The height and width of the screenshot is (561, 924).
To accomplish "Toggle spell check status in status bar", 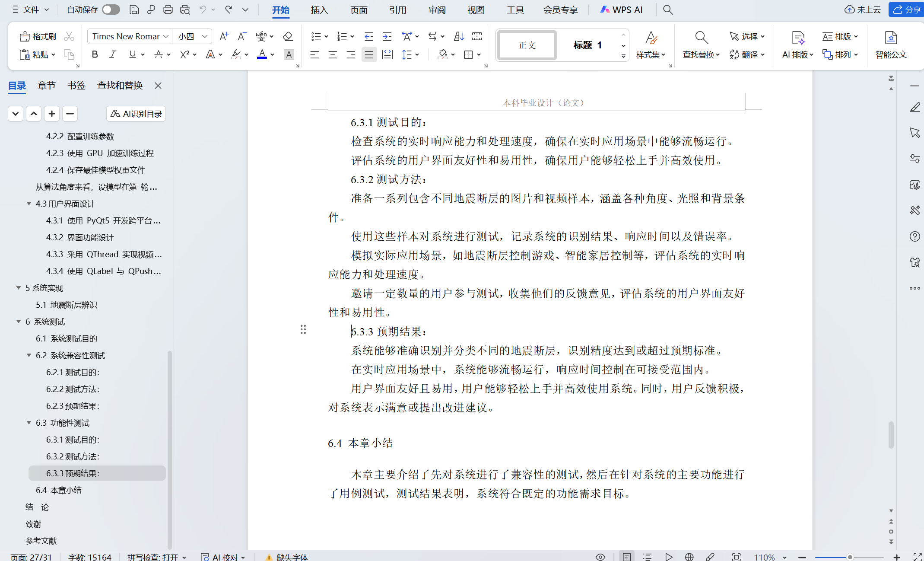I will [157, 557].
